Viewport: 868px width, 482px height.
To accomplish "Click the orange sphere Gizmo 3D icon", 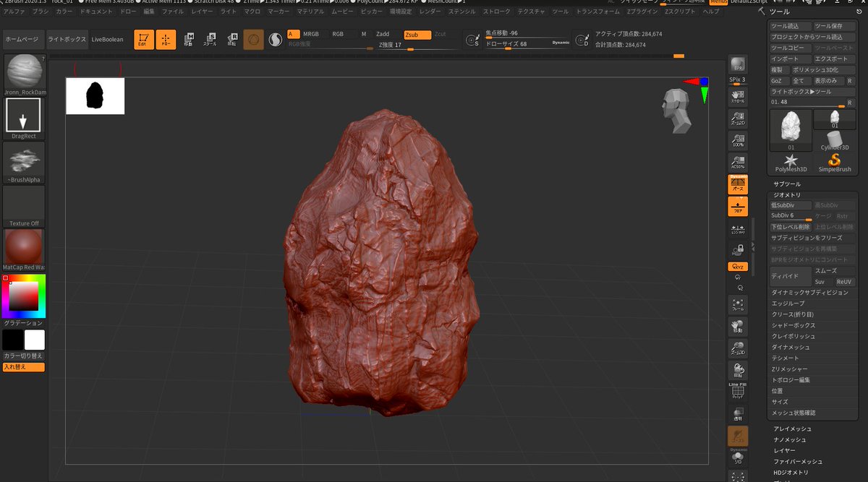I will point(253,40).
